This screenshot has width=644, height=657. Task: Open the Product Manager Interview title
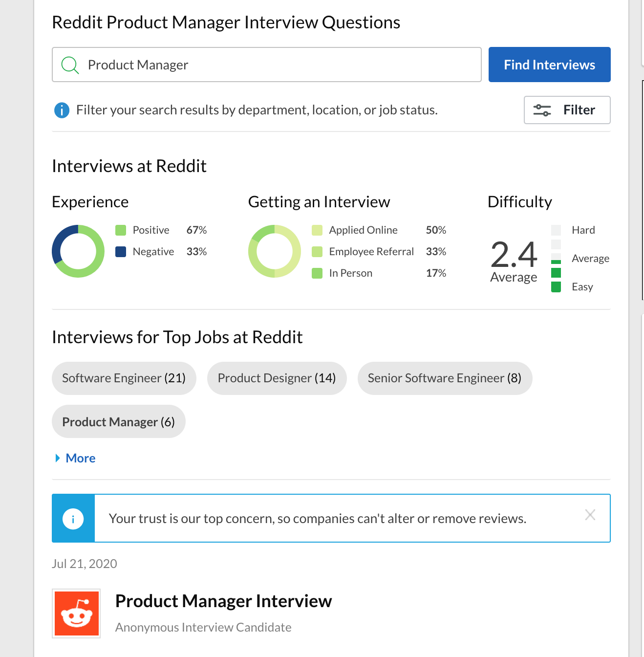tap(223, 601)
